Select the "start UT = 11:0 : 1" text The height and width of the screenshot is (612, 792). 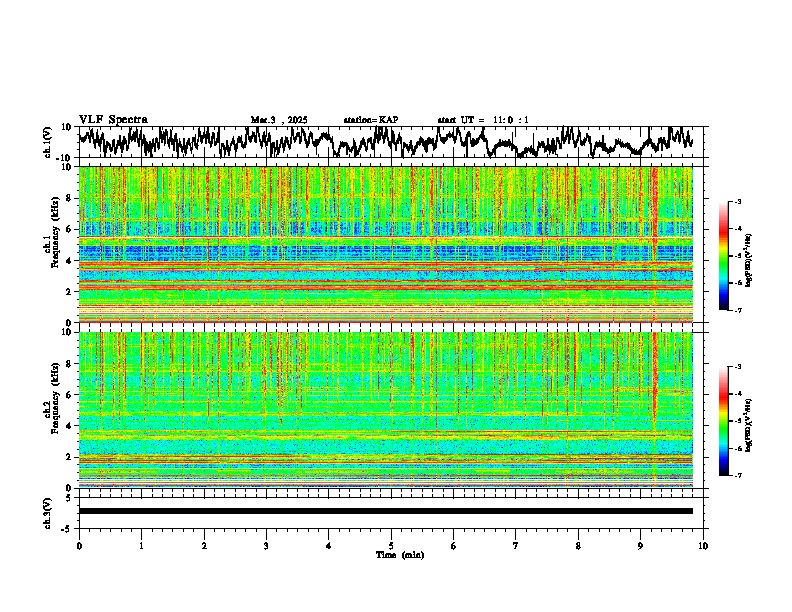(x=483, y=120)
